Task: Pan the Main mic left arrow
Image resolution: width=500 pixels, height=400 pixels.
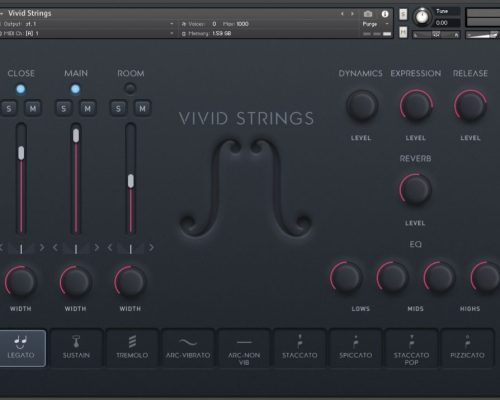Action: 55,247
